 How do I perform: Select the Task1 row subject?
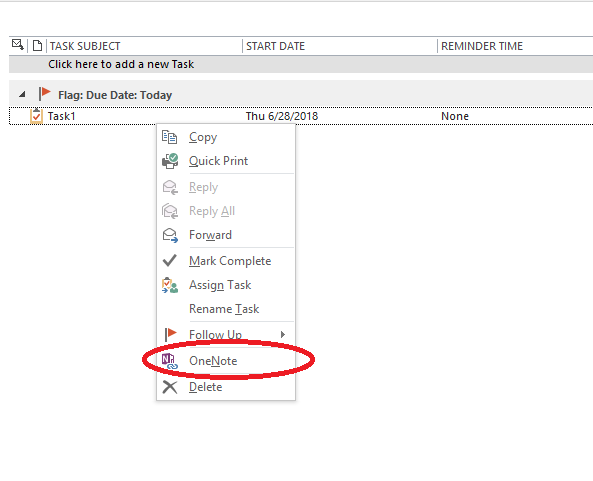[x=61, y=116]
